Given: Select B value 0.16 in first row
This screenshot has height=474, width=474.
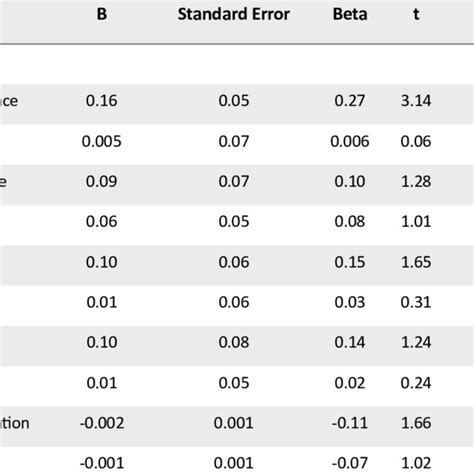Looking at the screenshot, I should 102,101.
